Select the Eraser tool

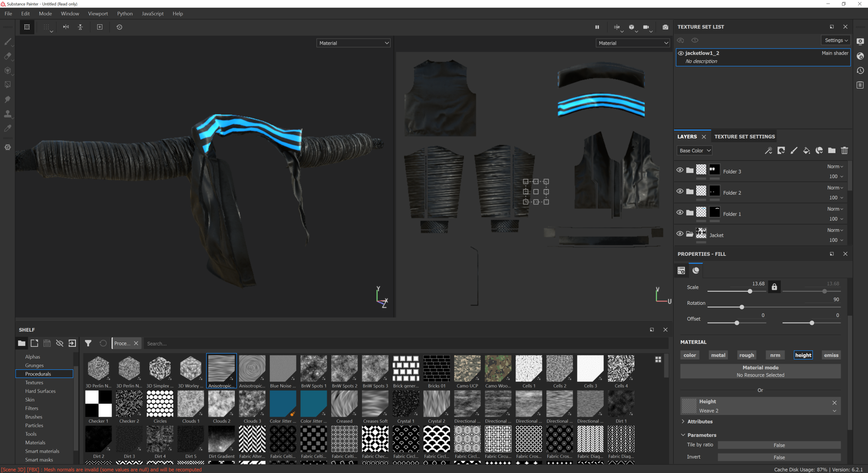[x=7, y=56]
